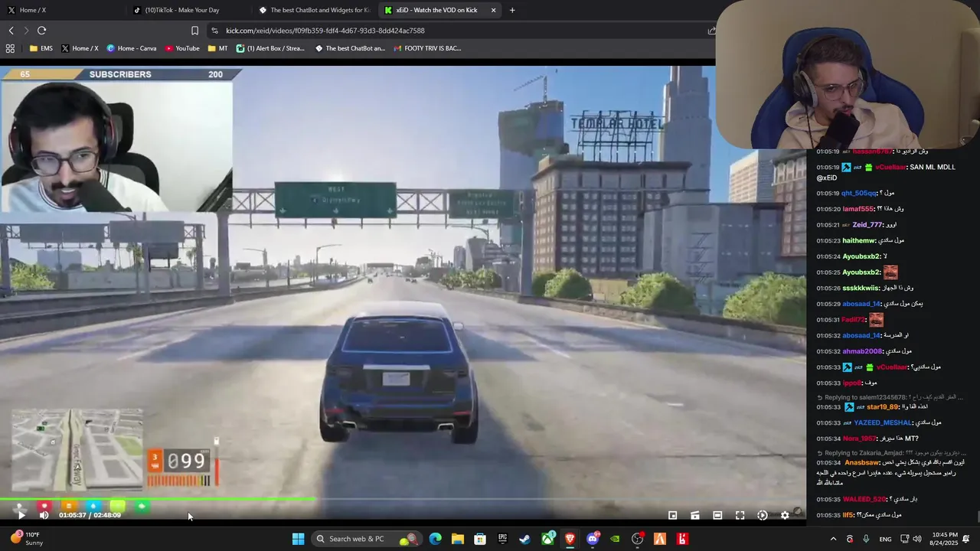The image size is (980, 551).
Task: Show hidden system tray icons chevron
Action: 833,539
